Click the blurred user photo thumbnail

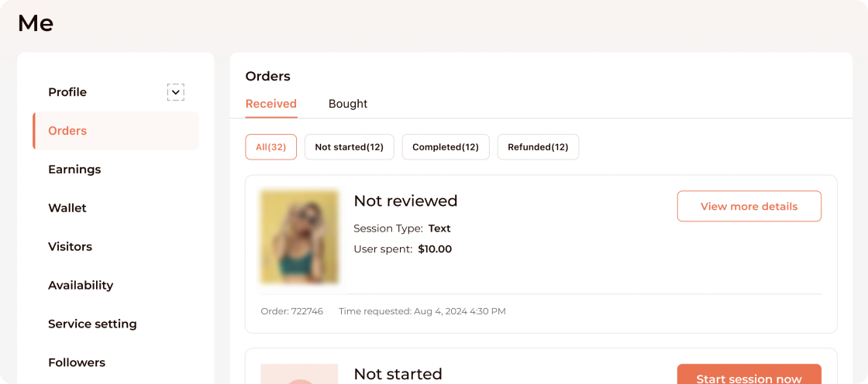[300, 237]
